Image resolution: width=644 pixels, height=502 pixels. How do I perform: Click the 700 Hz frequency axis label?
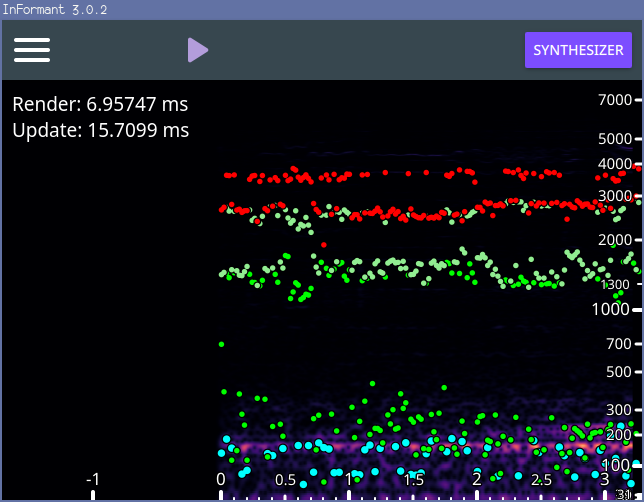(x=618, y=344)
